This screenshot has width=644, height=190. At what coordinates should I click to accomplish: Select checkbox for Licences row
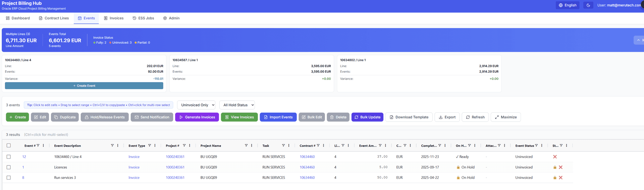[x=9, y=167]
